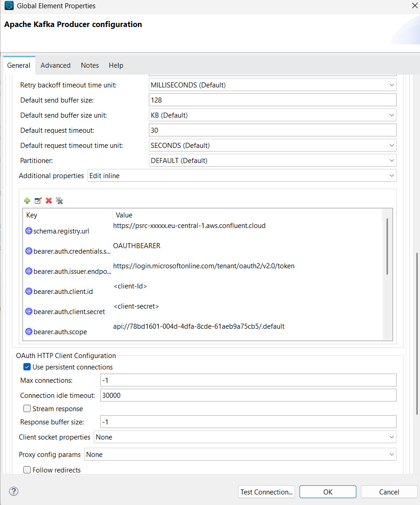Select the bearer.auth.client.id key text
420x505 pixels.
63,292
